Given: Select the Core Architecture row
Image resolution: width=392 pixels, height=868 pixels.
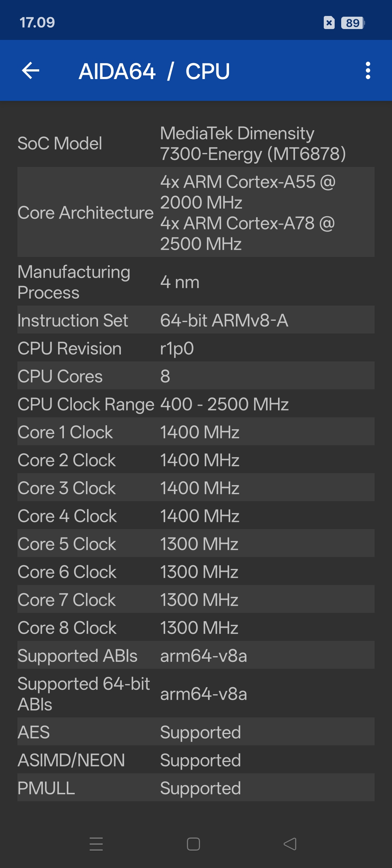Looking at the screenshot, I should 196,212.
